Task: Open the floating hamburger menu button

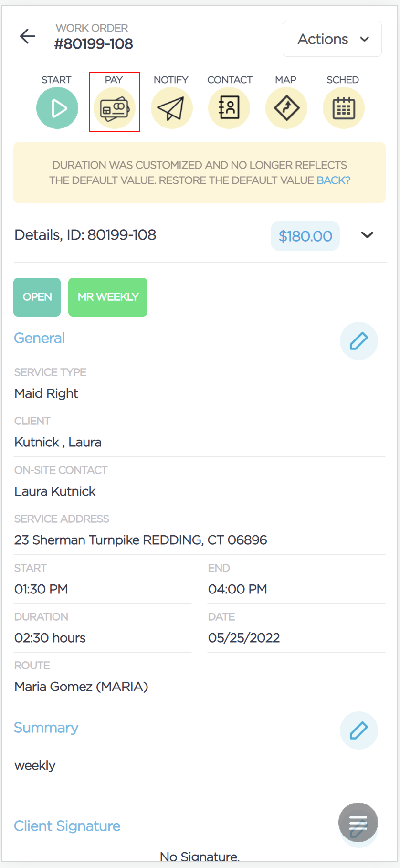Action: 358,823
